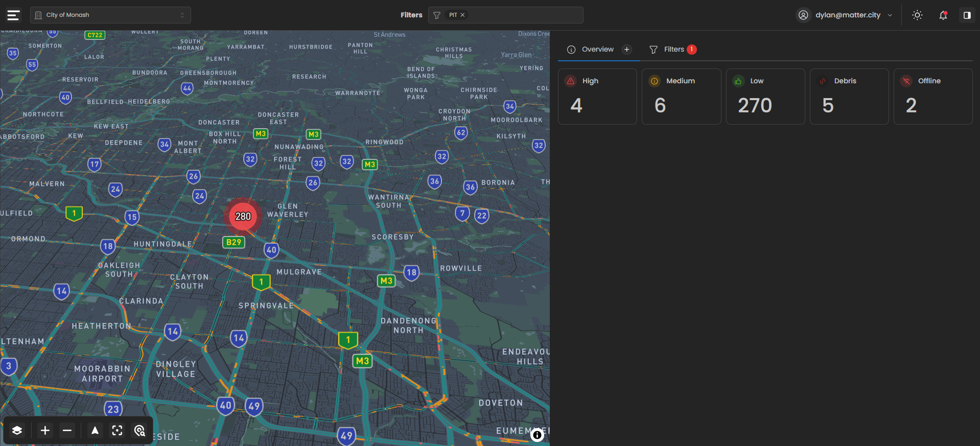Screen dimensions: 980x446
Task: Open the map layers control
Action: 17,431
